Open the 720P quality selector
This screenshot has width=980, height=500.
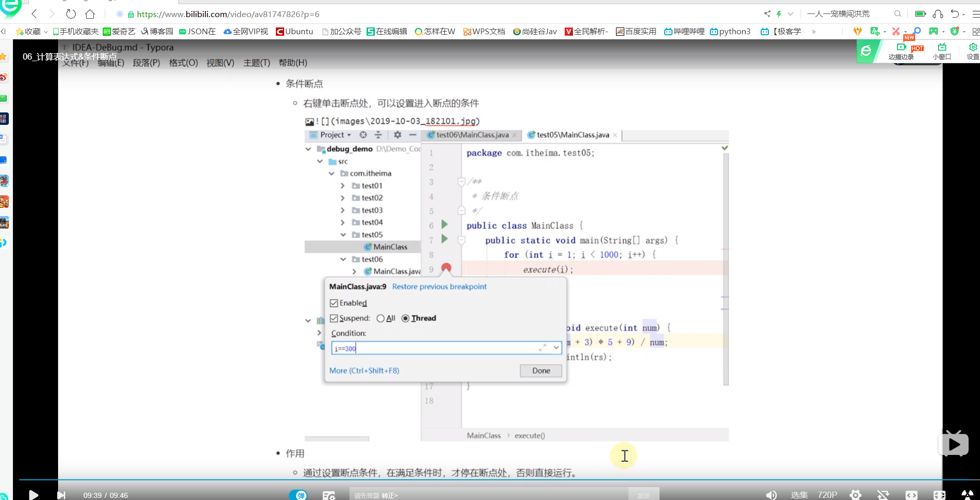[x=828, y=495]
